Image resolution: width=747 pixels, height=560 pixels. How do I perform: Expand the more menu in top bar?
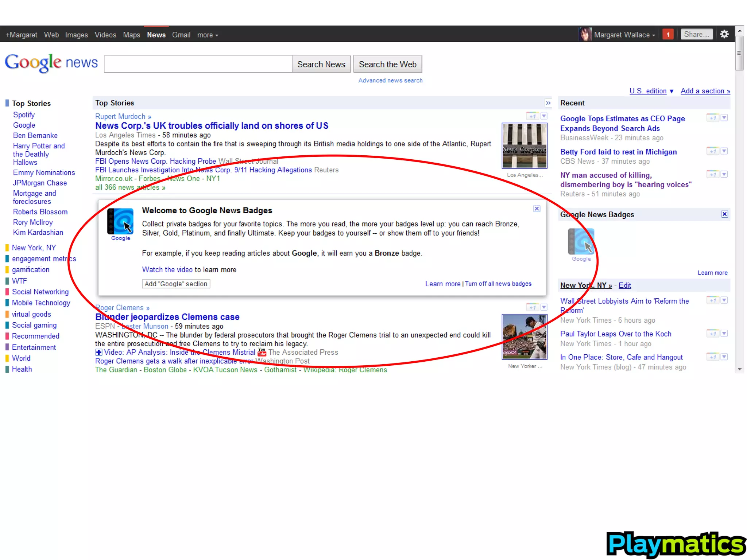(x=208, y=35)
